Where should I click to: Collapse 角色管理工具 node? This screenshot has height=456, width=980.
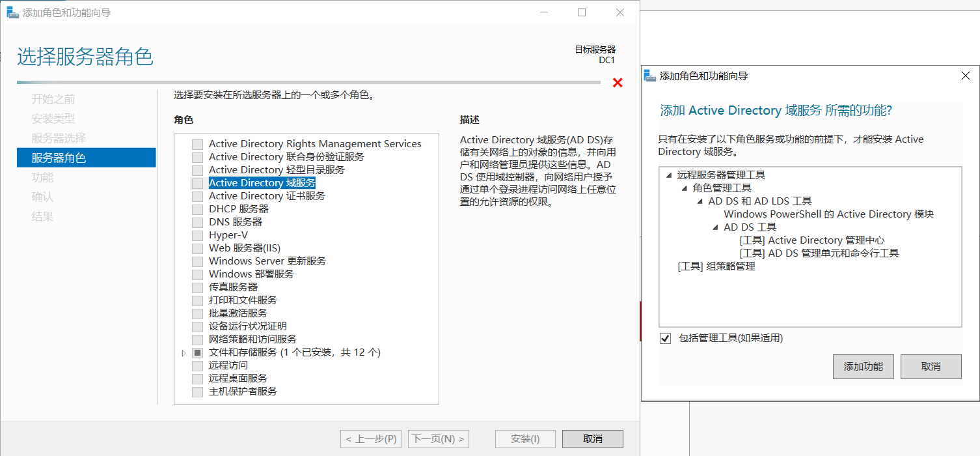(x=685, y=188)
